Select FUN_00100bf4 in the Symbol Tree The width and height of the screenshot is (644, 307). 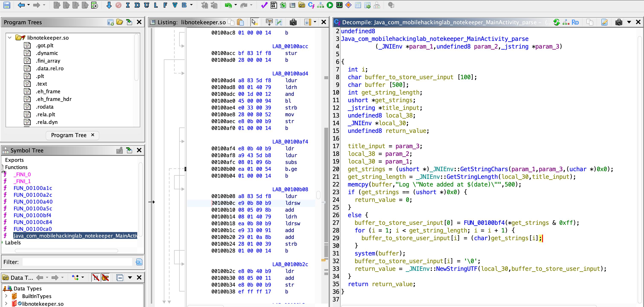coord(32,215)
